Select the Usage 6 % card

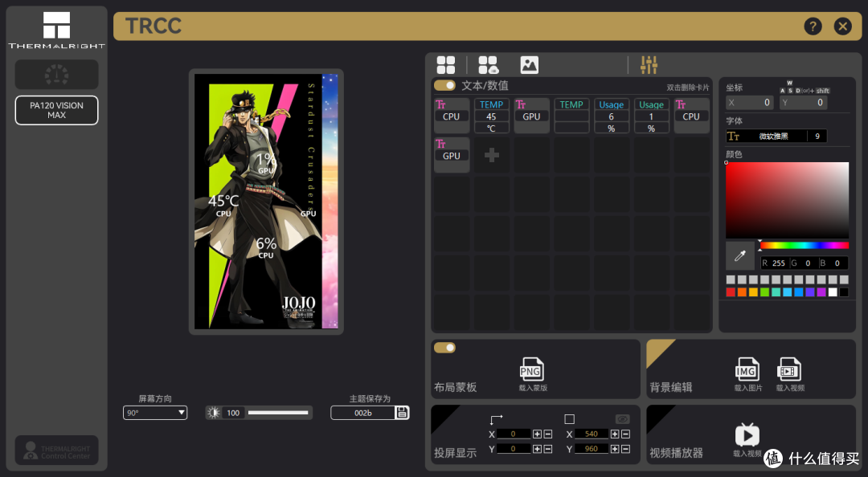[611, 116]
